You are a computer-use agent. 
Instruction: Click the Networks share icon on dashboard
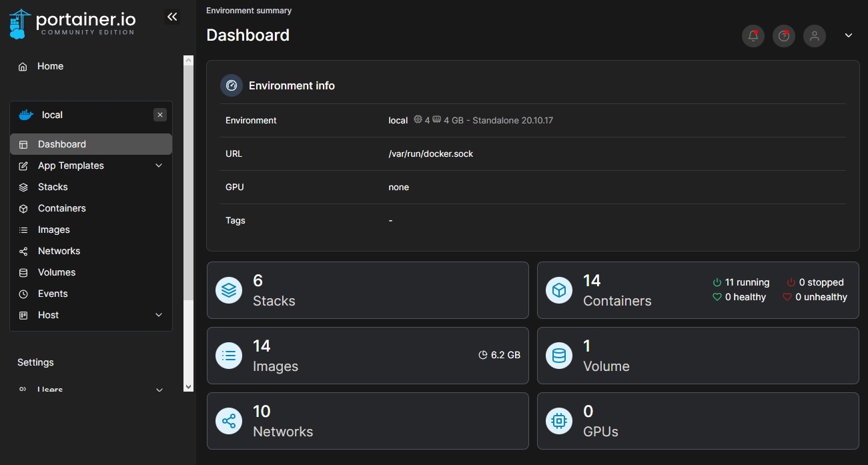(229, 421)
